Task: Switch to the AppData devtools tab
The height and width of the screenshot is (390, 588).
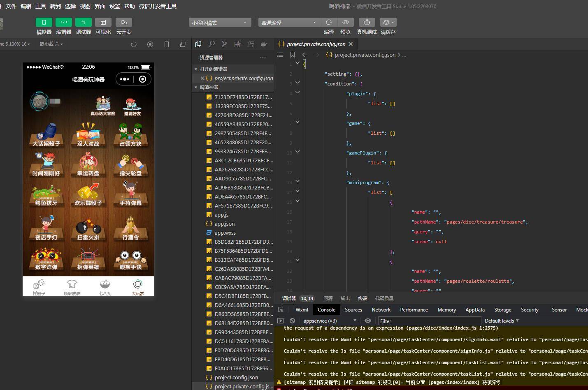Action: click(x=475, y=310)
